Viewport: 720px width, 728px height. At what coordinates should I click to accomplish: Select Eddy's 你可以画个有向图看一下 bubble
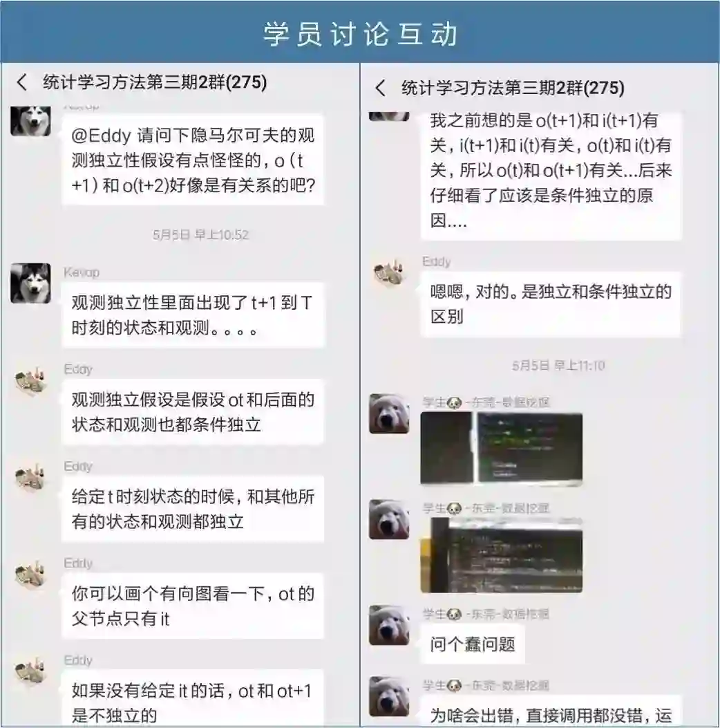click(193, 606)
